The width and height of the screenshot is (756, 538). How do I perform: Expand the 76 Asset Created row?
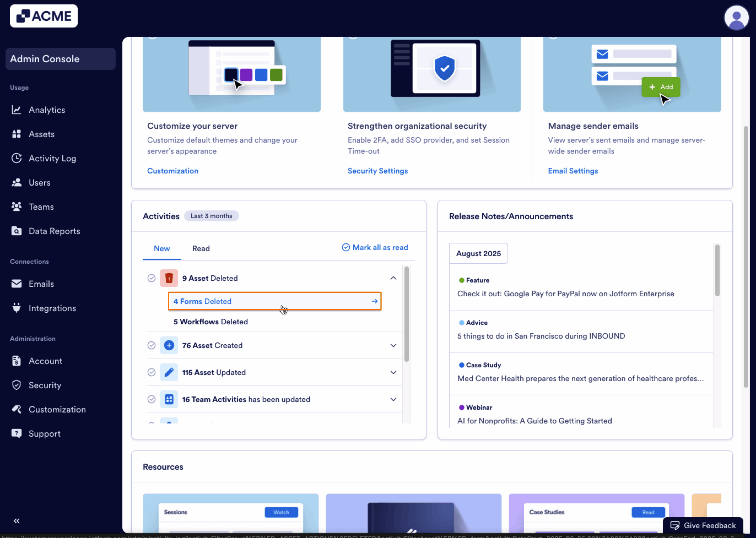(x=393, y=345)
